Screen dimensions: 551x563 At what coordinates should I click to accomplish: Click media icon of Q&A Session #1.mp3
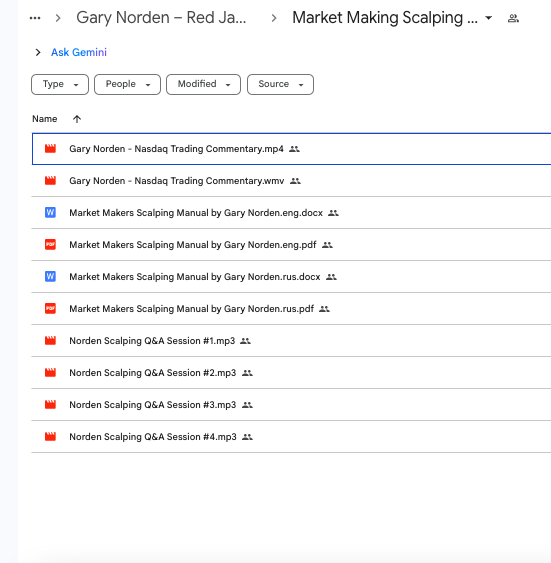pos(50,340)
